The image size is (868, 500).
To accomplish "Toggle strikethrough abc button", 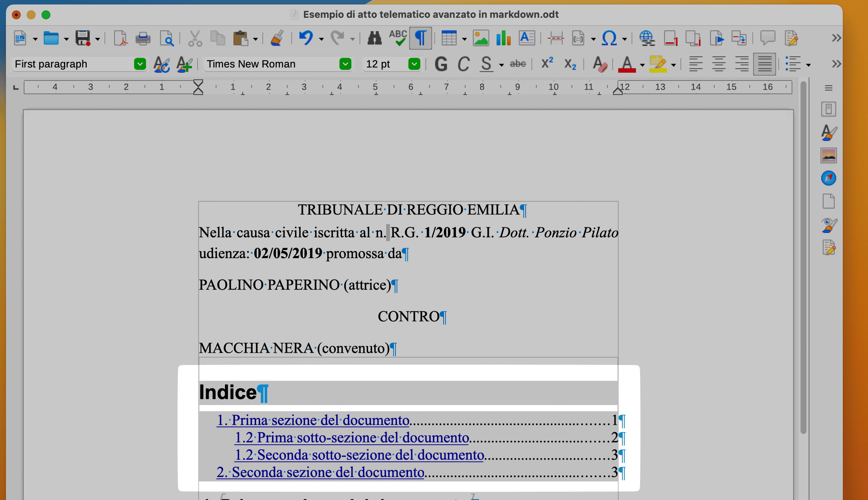I will [x=518, y=64].
